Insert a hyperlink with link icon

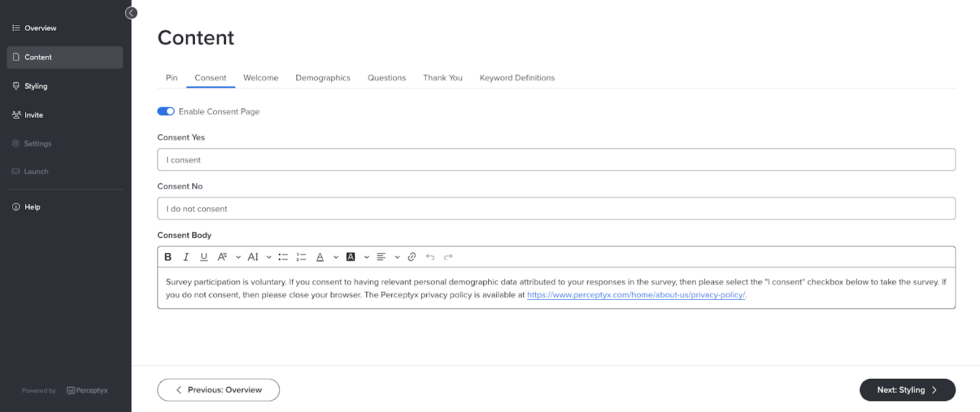(412, 257)
